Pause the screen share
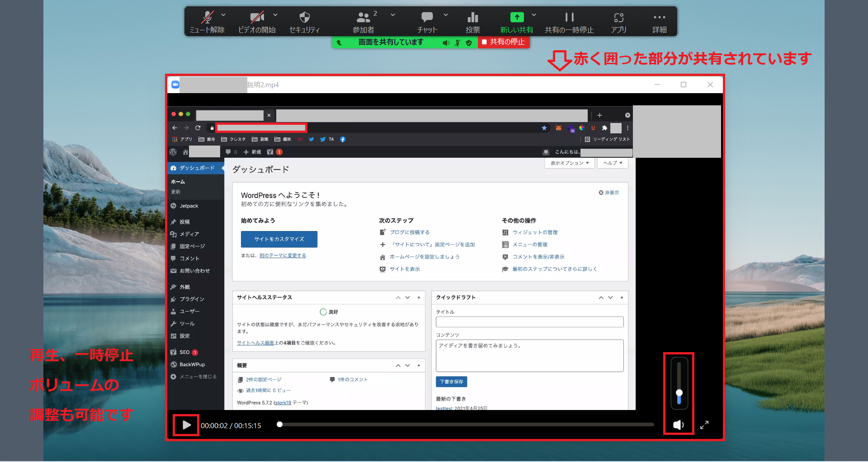The height and width of the screenshot is (462, 868). click(x=569, y=18)
